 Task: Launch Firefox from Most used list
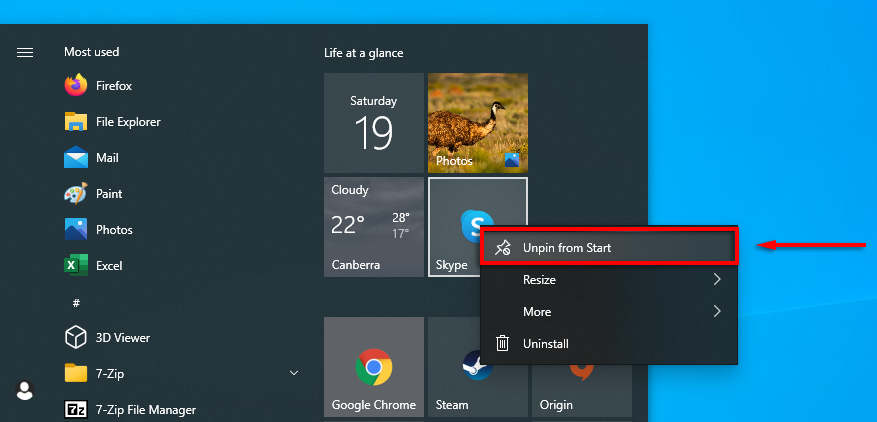point(98,86)
